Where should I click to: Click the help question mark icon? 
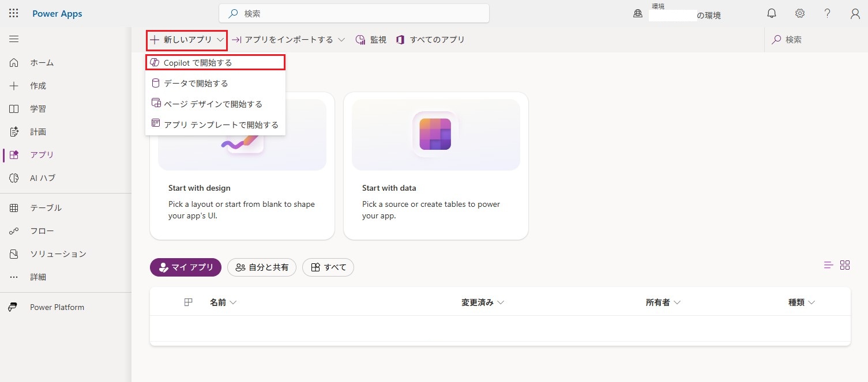[827, 14]
